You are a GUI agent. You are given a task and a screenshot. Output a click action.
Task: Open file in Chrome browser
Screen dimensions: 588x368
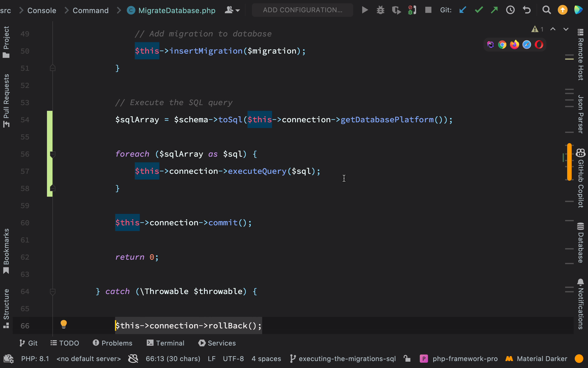click(x=502, y=45)
